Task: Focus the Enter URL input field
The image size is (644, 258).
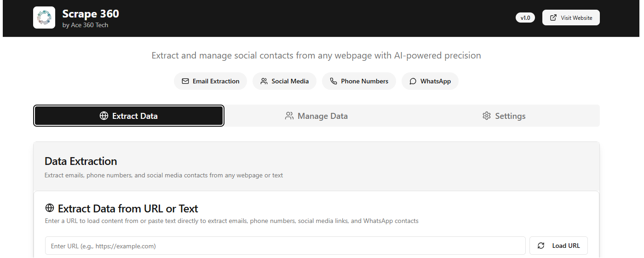Action: (x=285, y=246)
